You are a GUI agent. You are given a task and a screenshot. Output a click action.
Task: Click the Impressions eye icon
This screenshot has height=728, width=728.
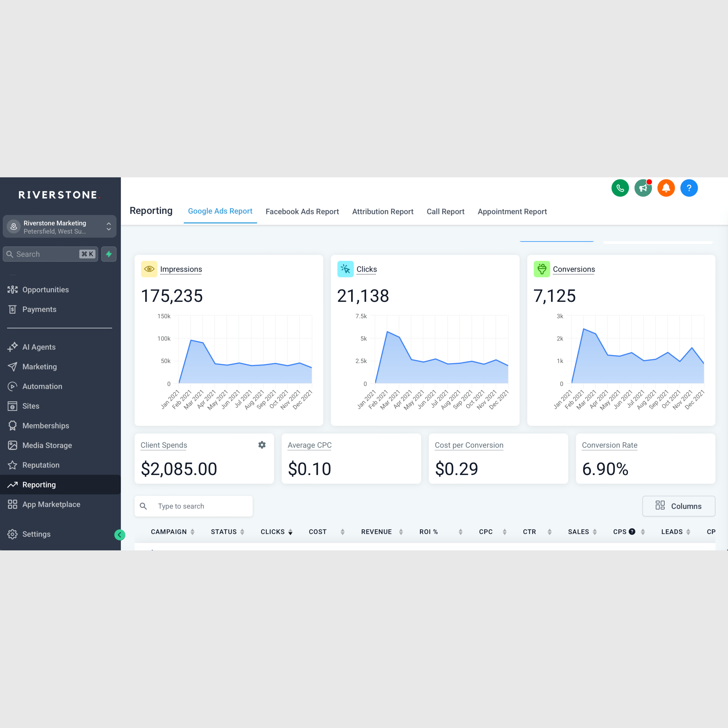coord(149,269)
